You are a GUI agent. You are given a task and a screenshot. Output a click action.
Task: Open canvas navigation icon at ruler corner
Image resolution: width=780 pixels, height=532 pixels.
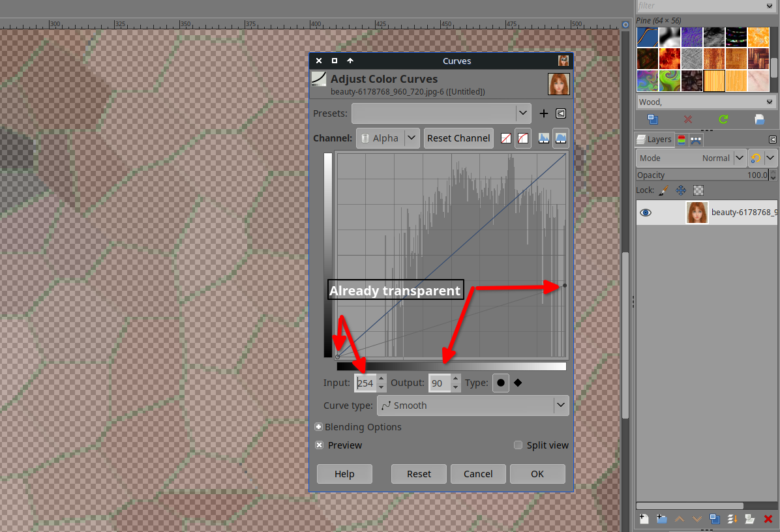625,24
